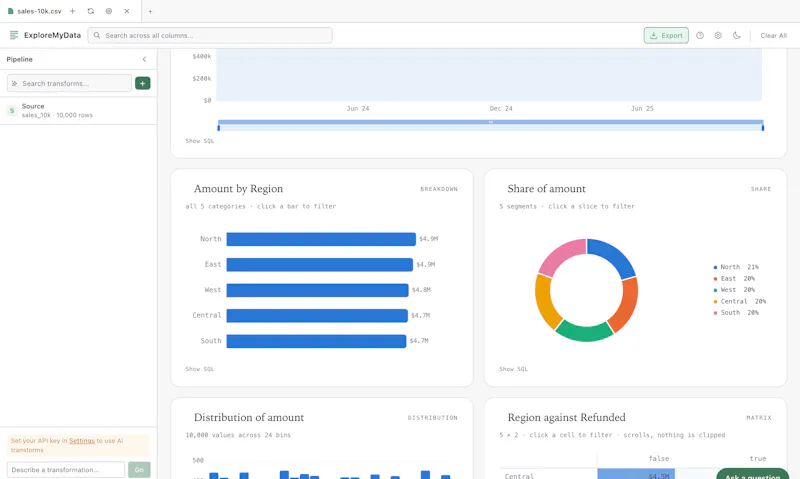Image resolution: width=800 pixels, height=479 pixels.
Task: Click Clear All in the header
Action: tap(773, 35)
